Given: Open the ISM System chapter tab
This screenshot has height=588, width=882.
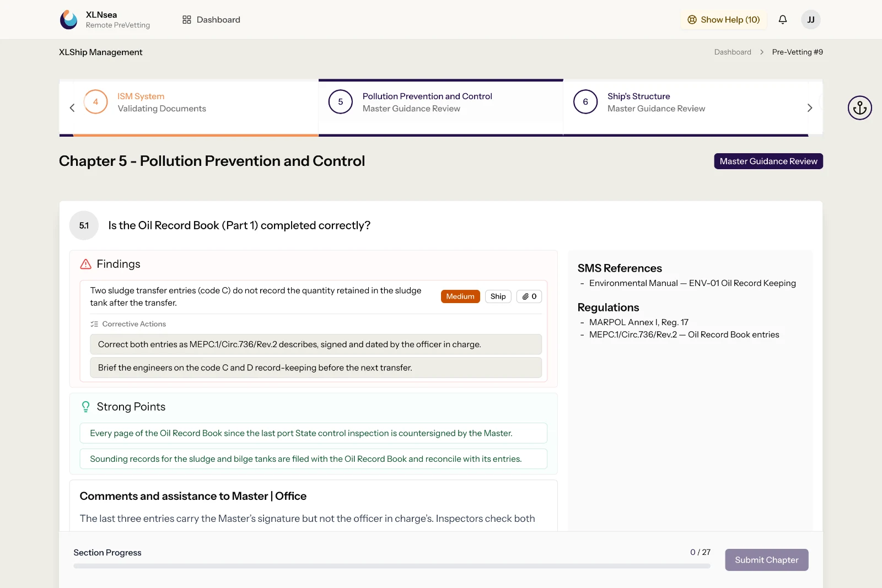Looking at the screenshot, I should pos(196,108).
